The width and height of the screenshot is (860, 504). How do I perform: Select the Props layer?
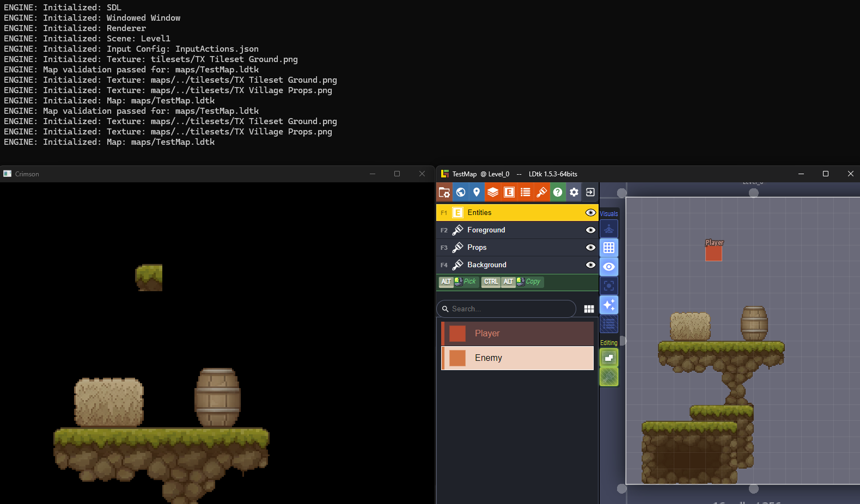coord(512,248)
